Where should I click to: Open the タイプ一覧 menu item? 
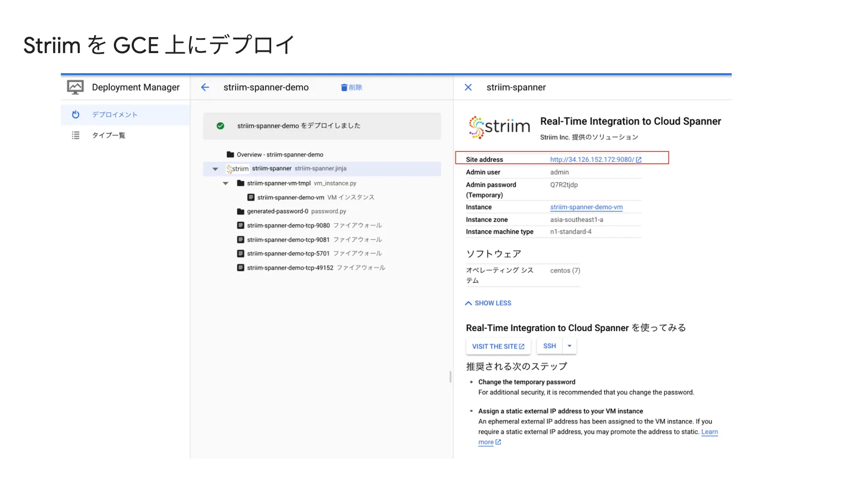pos(125,135)
